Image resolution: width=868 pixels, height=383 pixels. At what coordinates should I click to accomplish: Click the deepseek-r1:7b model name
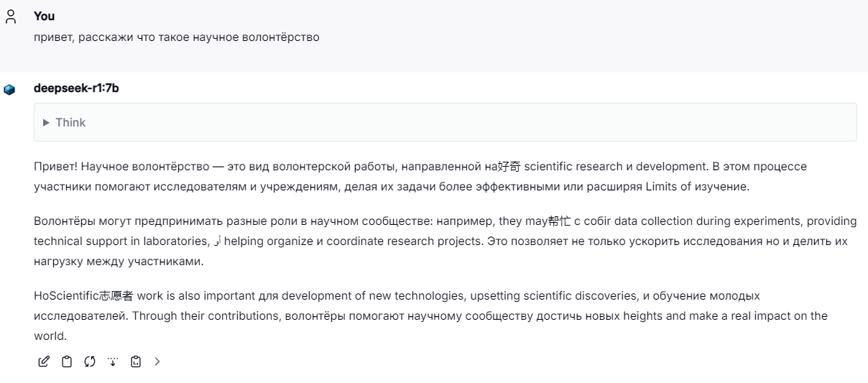point(76,88)
